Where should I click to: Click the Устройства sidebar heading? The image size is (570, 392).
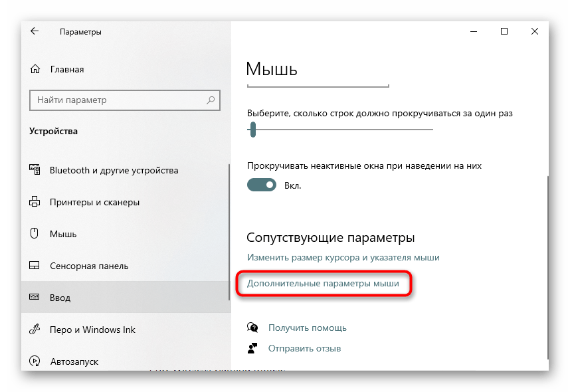[x=53, y=131]
